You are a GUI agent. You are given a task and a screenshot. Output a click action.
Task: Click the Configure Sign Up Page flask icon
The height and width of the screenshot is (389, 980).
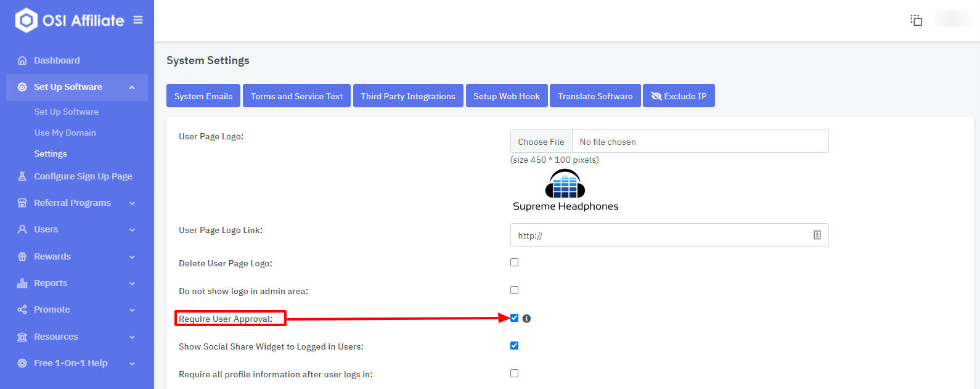(x=22, y=176)
